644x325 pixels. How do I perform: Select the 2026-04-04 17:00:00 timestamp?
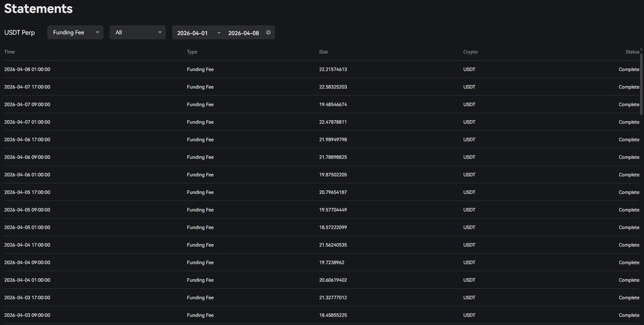[x=27, y=245]
